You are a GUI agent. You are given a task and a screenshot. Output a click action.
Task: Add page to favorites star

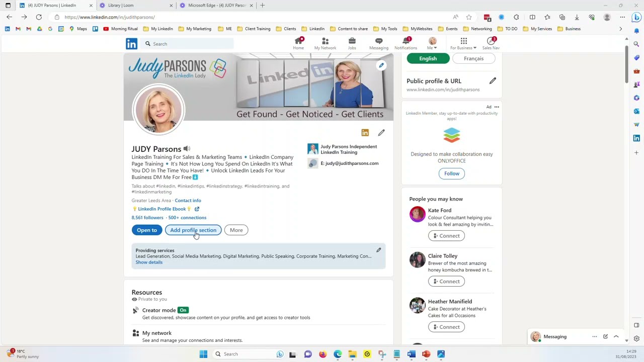click(469, 17)
